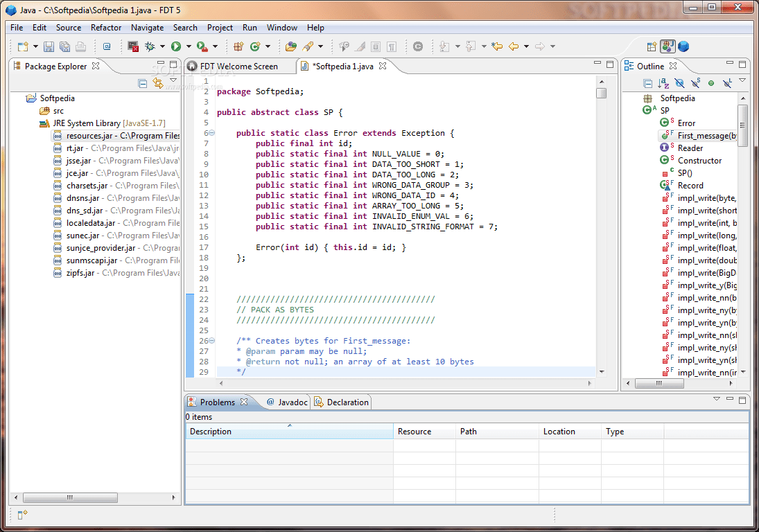Open the Problems view menu triangle

tap(717, 399)
